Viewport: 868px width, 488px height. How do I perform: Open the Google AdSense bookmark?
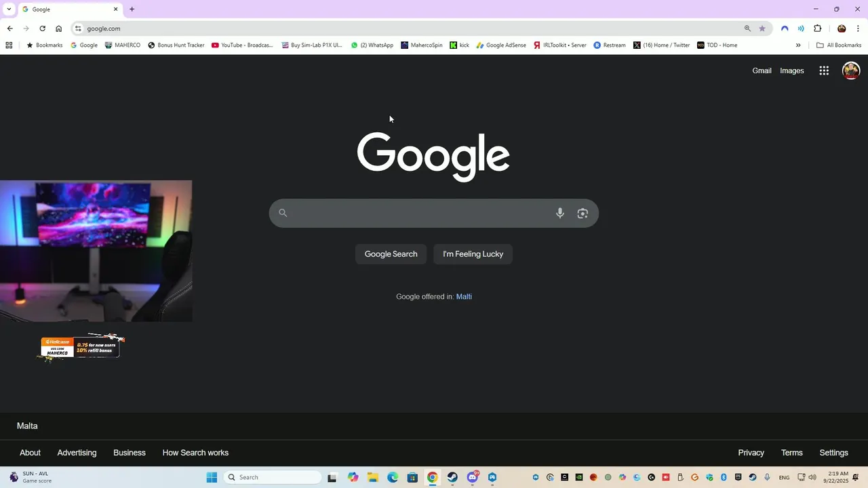(501, 45)
